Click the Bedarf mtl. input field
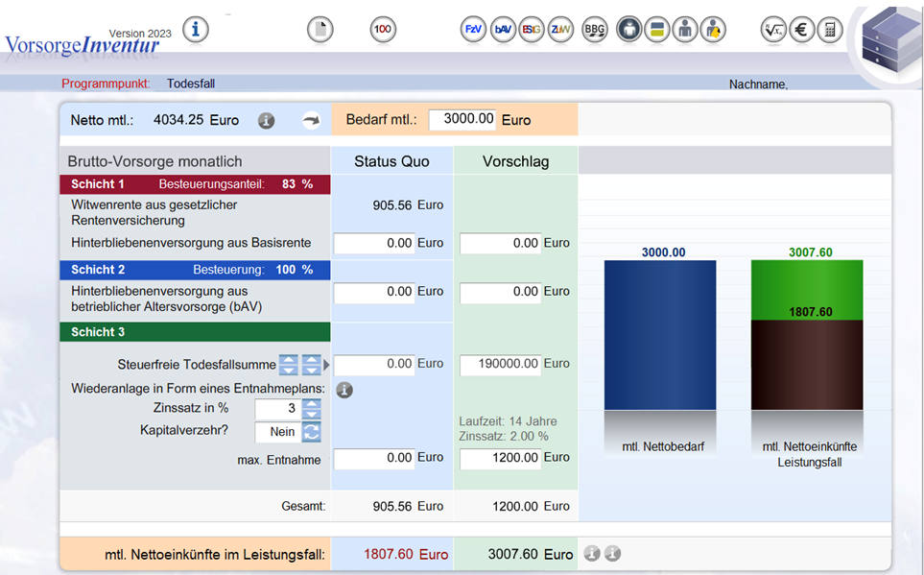 point(463,120)
